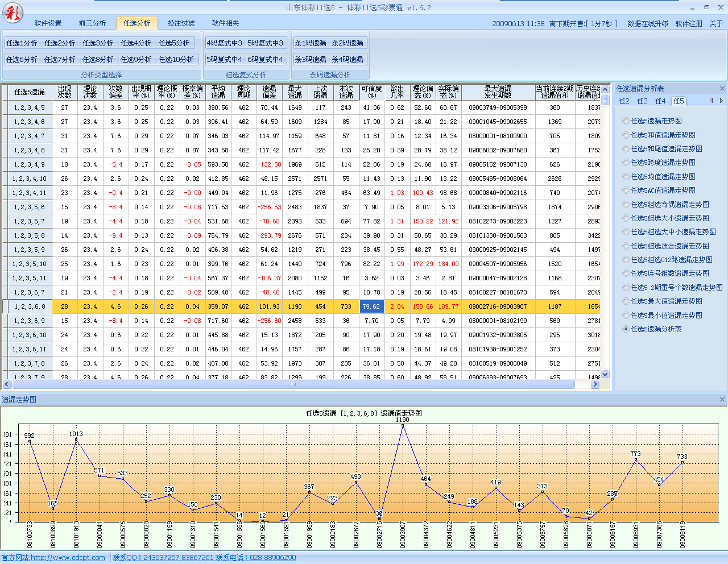Screen dimensions: 728x564
Task: Select 任选5跨度遗漏走势图 radio option
Action: tap(659, 163)
